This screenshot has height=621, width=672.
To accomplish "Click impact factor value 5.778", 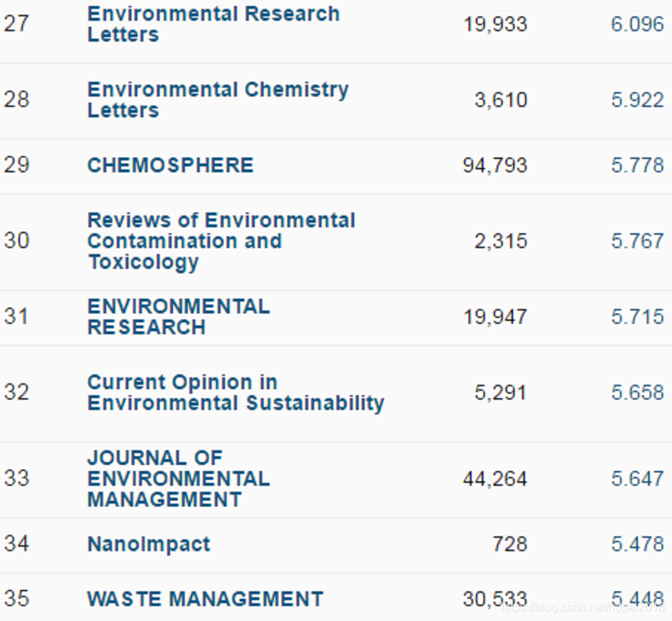I will 637,165.
